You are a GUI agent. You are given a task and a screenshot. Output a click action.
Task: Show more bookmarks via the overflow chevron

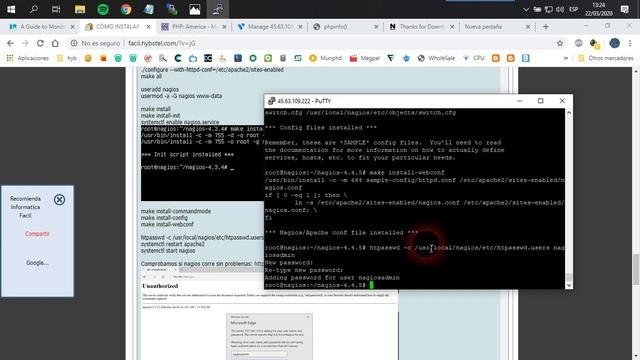tap(566, 58)
